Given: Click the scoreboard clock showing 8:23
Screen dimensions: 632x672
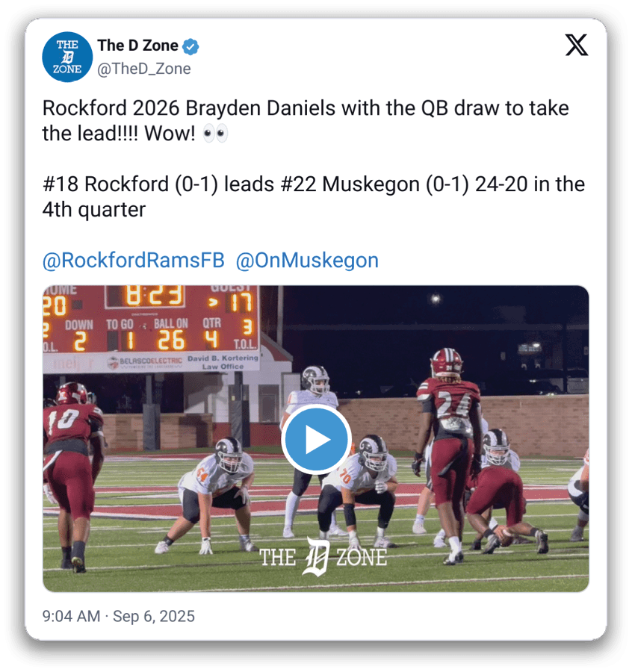Looking at the screenshot, I should coord(155,296).
